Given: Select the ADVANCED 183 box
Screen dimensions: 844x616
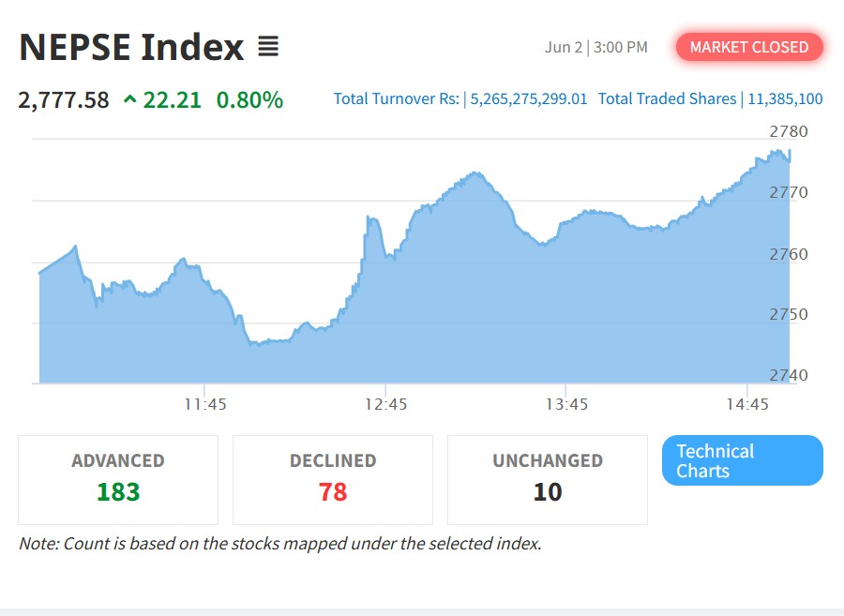Looking at the screenshot, I should tap(118, 480).
